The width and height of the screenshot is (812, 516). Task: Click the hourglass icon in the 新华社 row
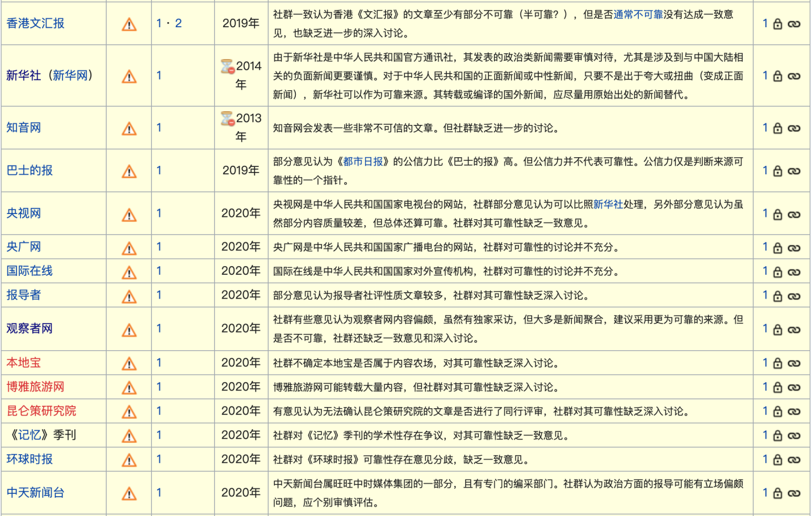pos(227,66)
